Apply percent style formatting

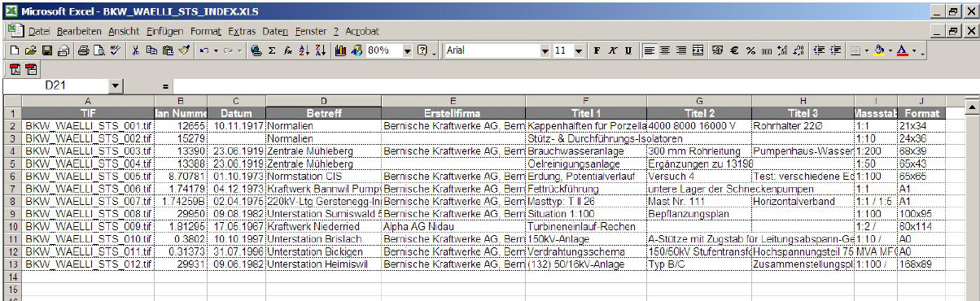click(750, 50)
